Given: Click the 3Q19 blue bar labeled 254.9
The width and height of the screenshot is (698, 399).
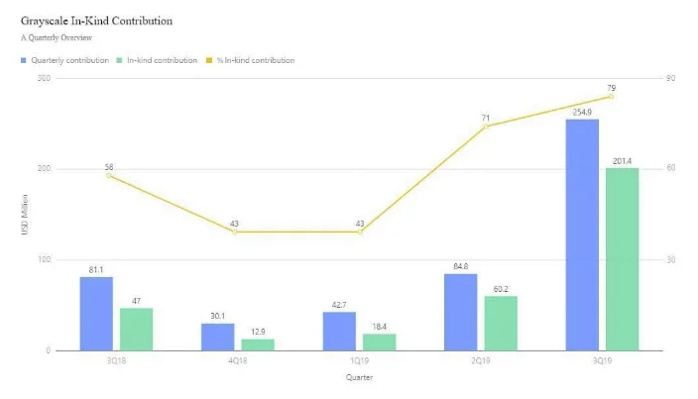Looking at the screenshot, I should [582, 235].
